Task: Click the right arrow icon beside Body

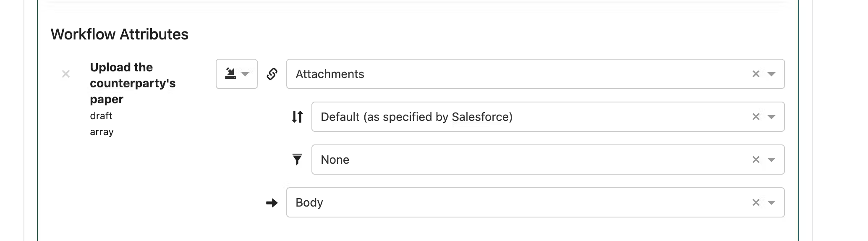Action: pyautogui.click(x=272, y=203)
